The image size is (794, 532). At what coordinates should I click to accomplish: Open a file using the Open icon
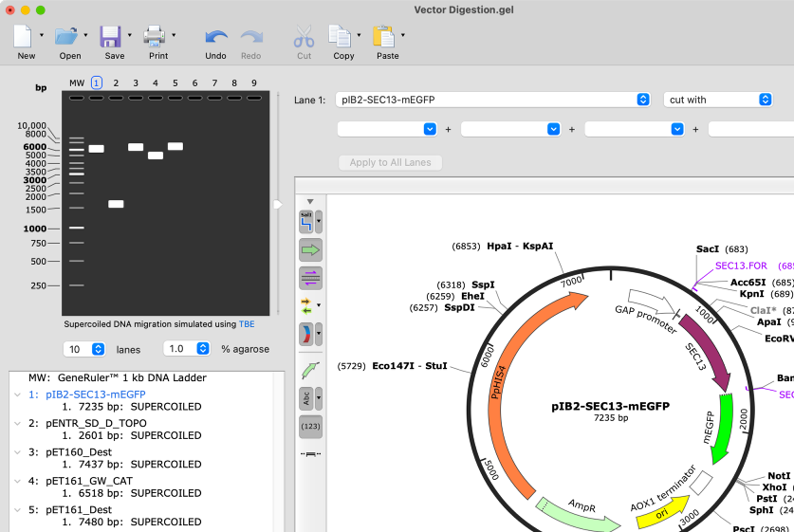coord(66,36)
